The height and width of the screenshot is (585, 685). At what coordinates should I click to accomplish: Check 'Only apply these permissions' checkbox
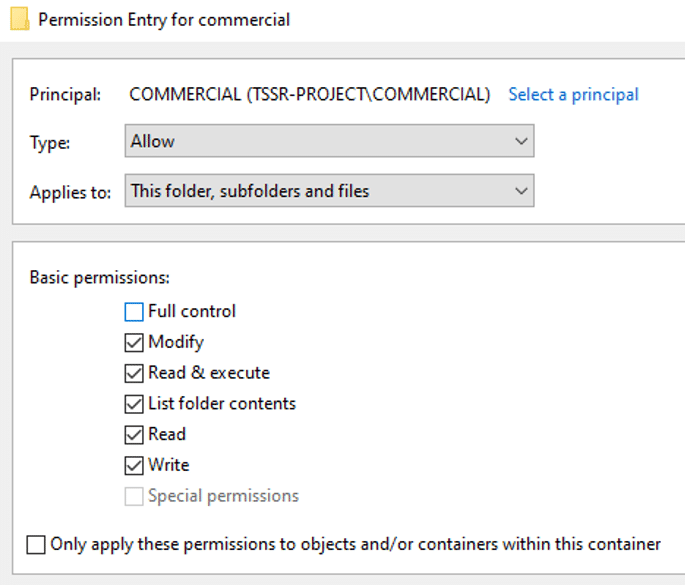[x=37, y=545]
